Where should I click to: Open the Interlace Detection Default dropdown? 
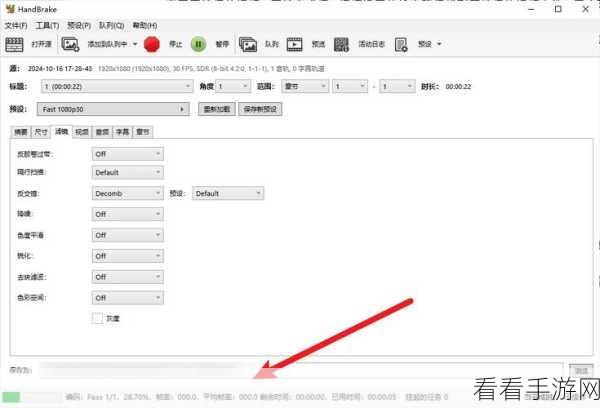pyautogui.click(x=128, y=173)
